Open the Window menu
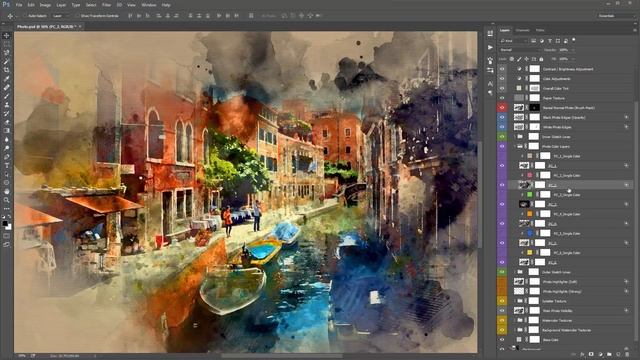Viewport: 640px width, 360px height. [149, 5]
